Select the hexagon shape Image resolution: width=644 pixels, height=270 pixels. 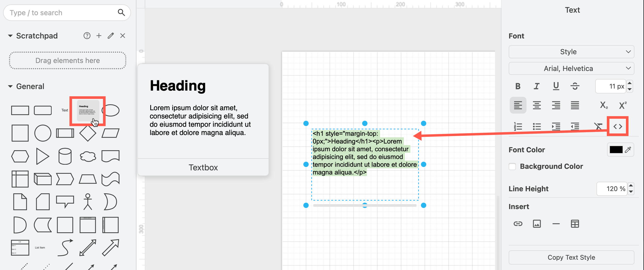tap(20, 156)
